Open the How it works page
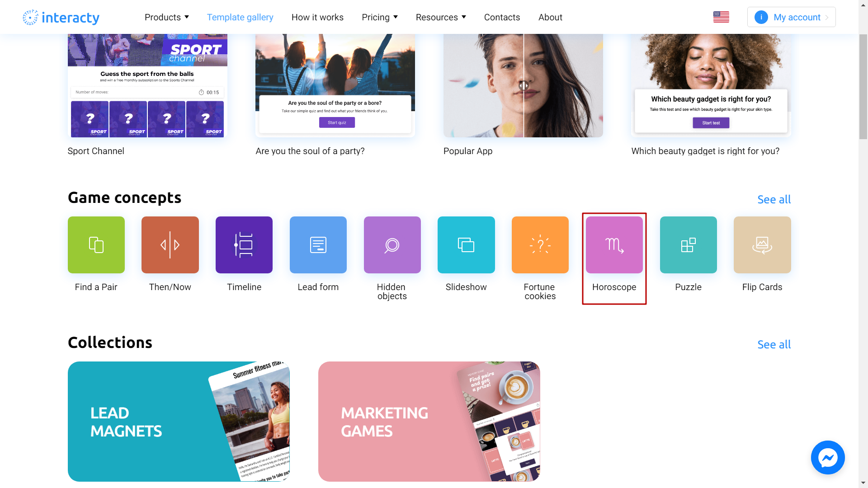Viewport: 868px width, 488px height. (317, 17)
